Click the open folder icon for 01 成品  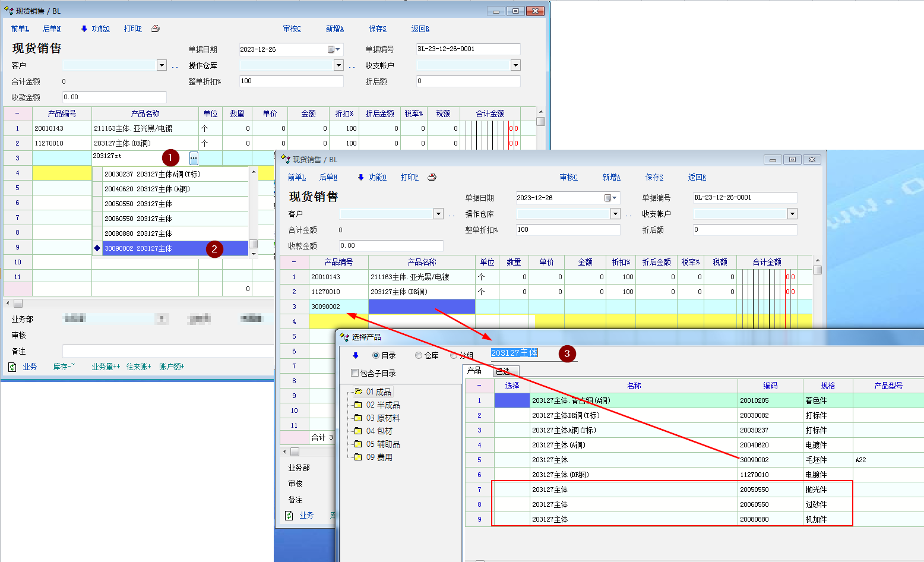[x=358, y=391]
